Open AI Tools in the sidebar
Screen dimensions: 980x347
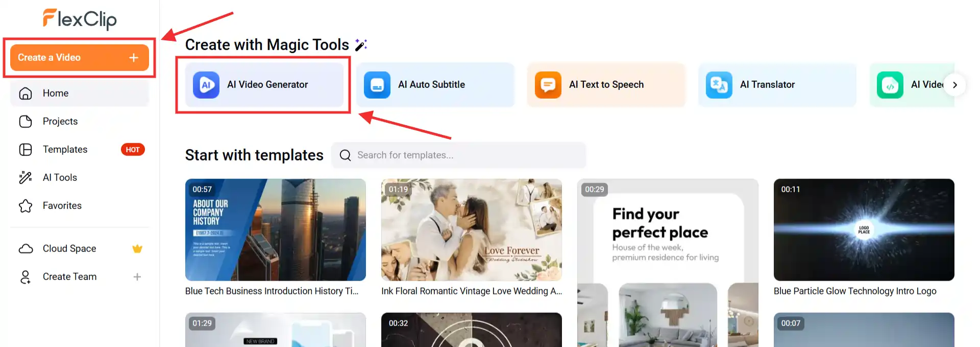click(79, 177)
